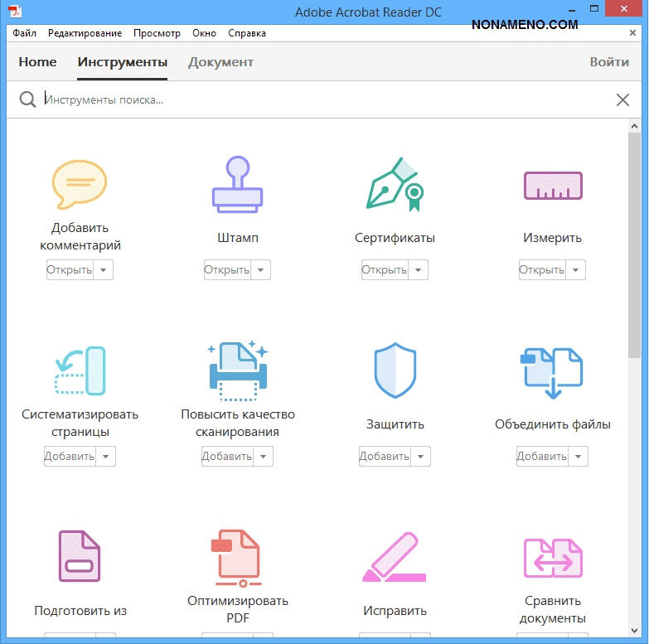Focus the Инструменты поиска search field
649x644 pixels.
[323, 100]
